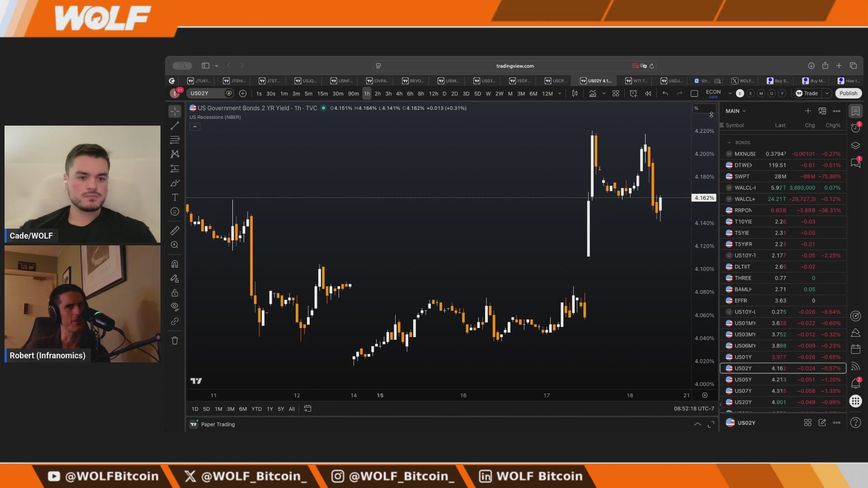Start bar replay mode
This screenshot has height=488, width=868.
point(648,94)
